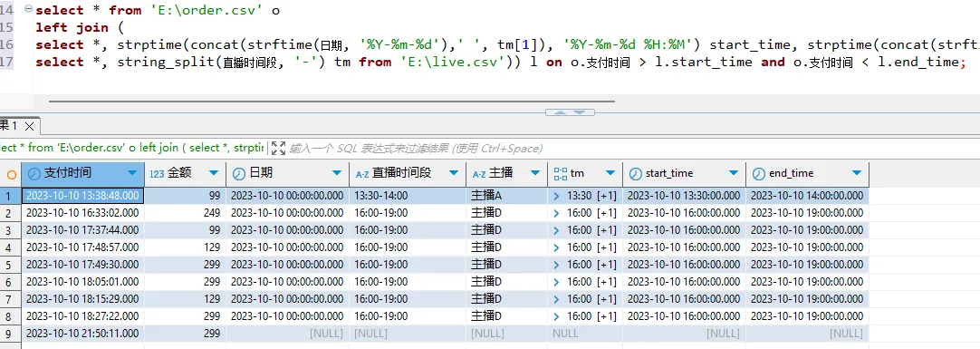Select cell 2023-10-10 21:50:11.000
Screen dimensions: 980x349
(x=82, y=333)
